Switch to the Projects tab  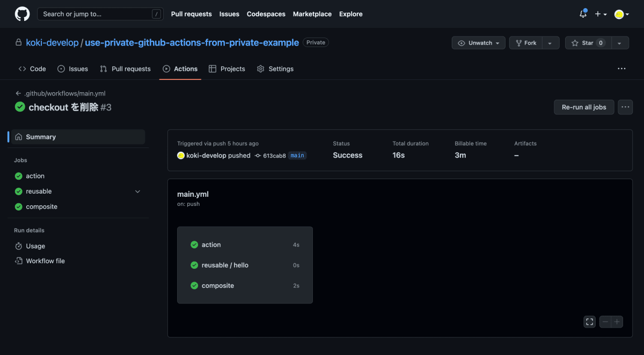click(x=226, y=69)
